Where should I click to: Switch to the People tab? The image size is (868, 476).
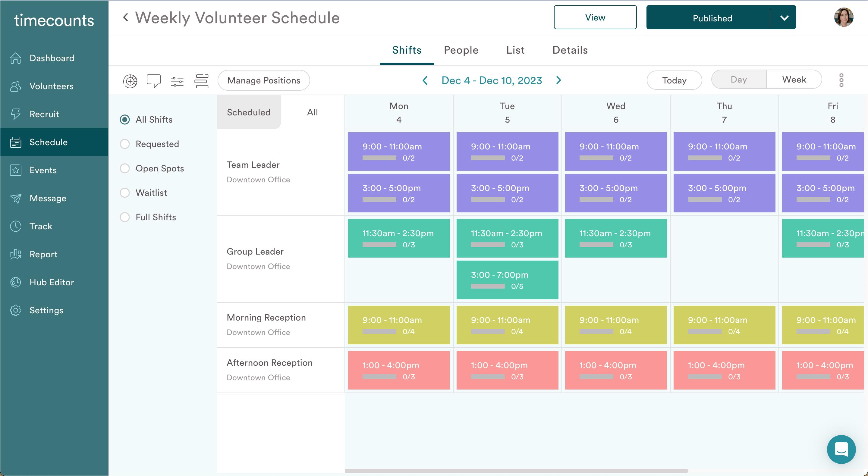coord(461,50)
